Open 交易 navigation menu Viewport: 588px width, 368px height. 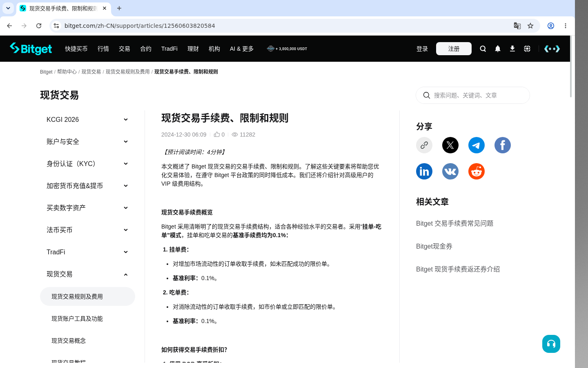coord(125,49)
